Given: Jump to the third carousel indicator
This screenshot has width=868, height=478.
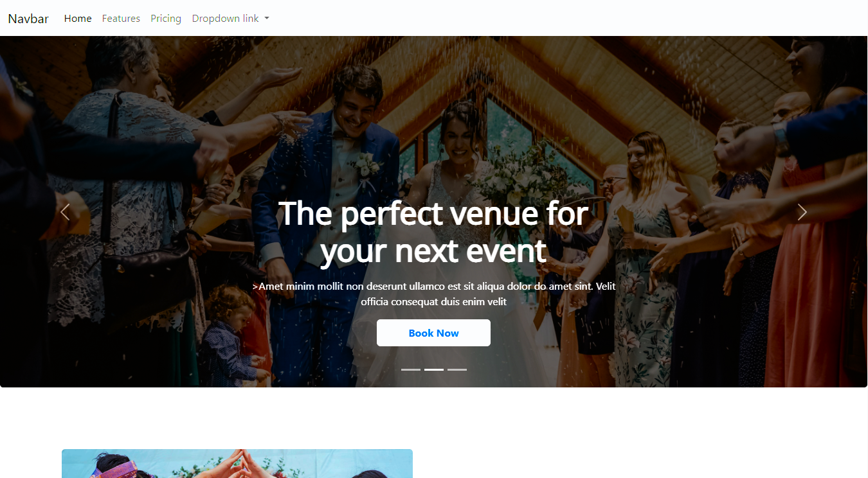Looking at the screenshot, I should point(457,369).
